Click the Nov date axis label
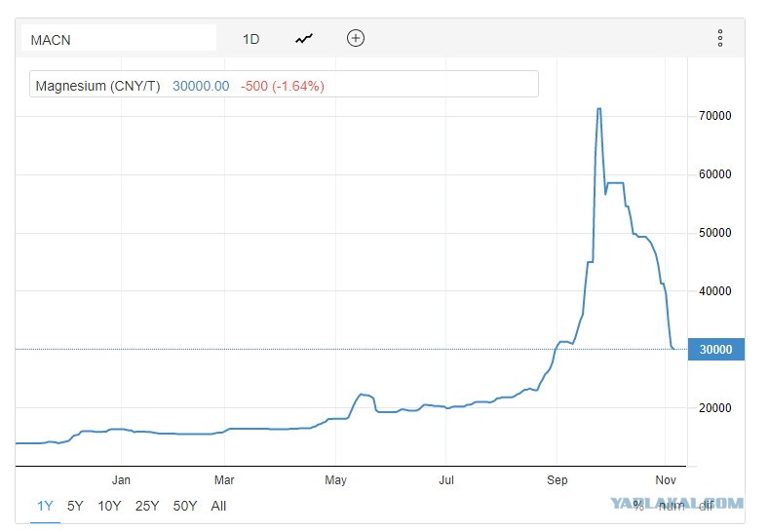The width and height of the screenshot is (769, 532). point(666,480)
